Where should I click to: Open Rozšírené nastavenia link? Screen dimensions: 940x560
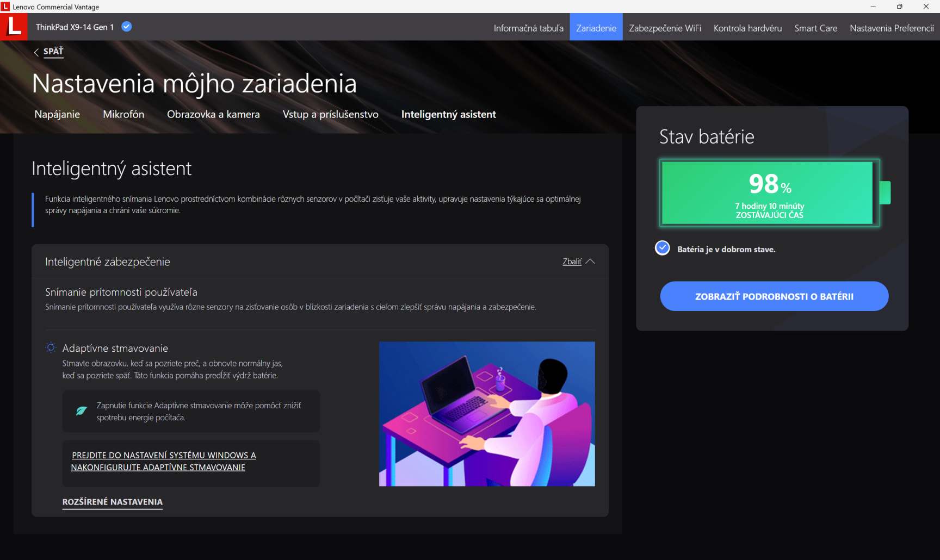coord(113,502)
